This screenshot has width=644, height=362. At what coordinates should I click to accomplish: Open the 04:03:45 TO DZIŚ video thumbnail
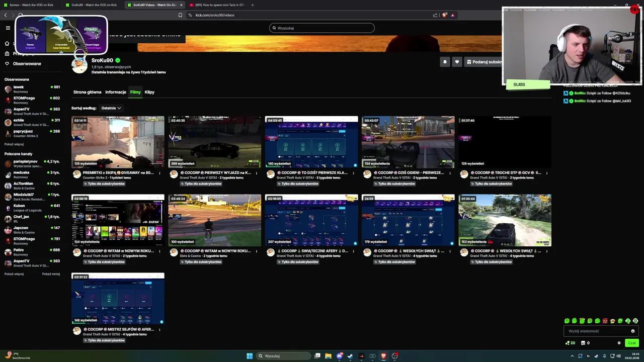pos(311,142)
